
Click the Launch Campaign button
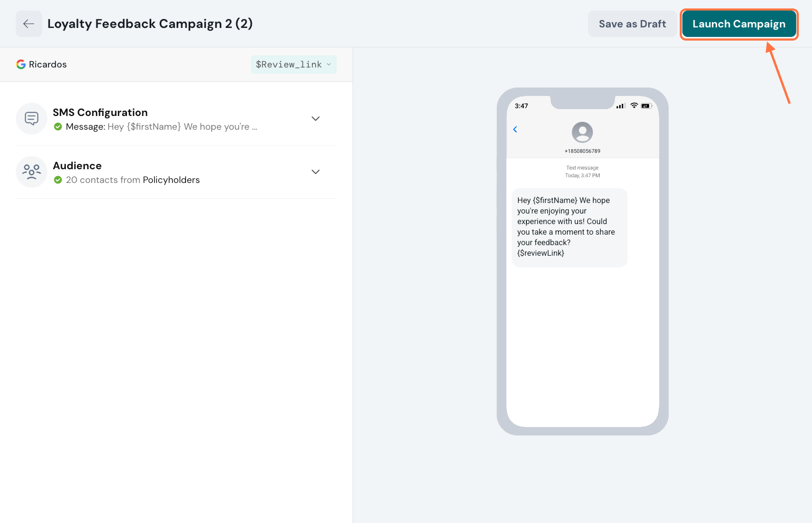pos(739,24)
